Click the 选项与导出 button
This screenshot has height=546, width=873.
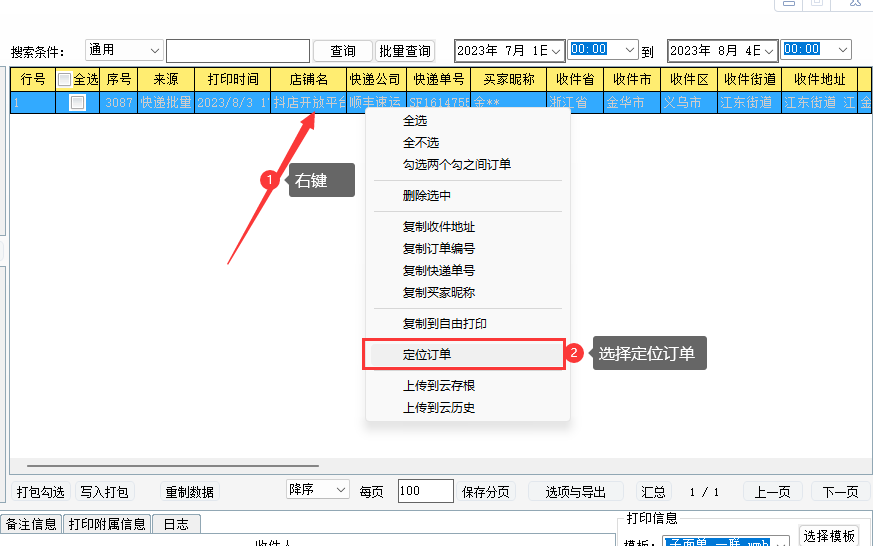[575, 491]
